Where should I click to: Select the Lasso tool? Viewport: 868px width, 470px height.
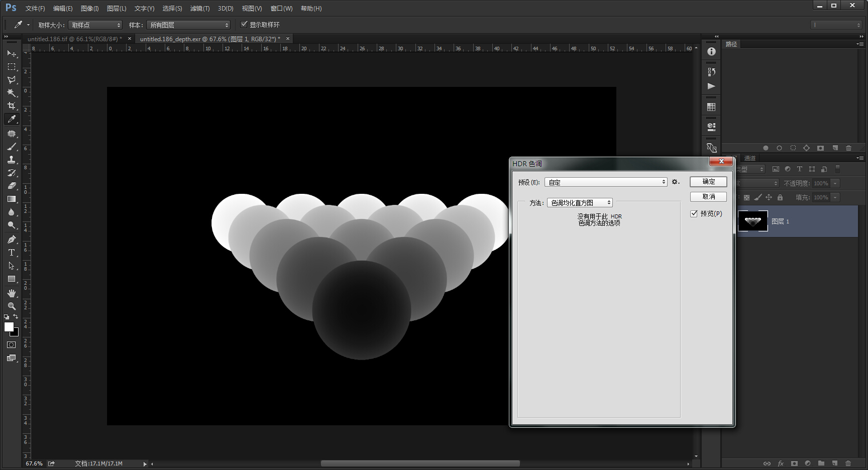[12, 80]
